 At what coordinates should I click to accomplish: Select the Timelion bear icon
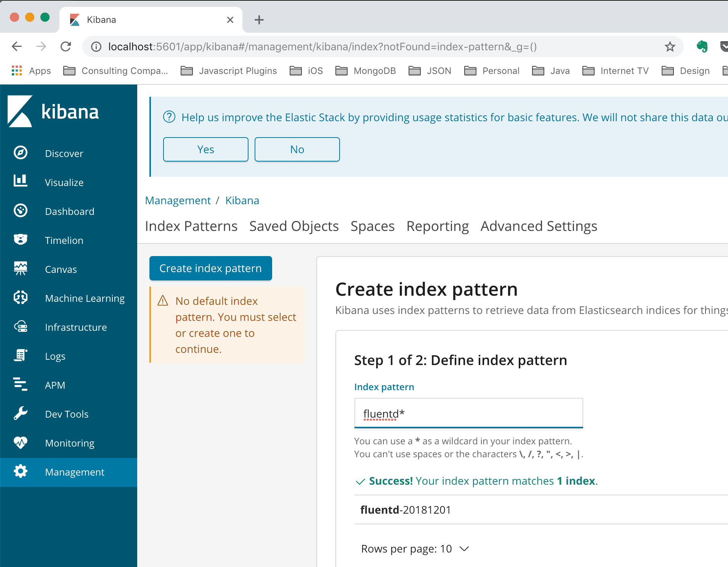[21, 240]
